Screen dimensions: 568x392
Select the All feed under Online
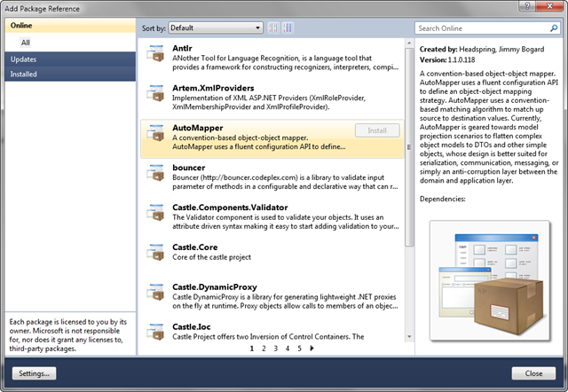pyautogui.click(x=26, y=43)
